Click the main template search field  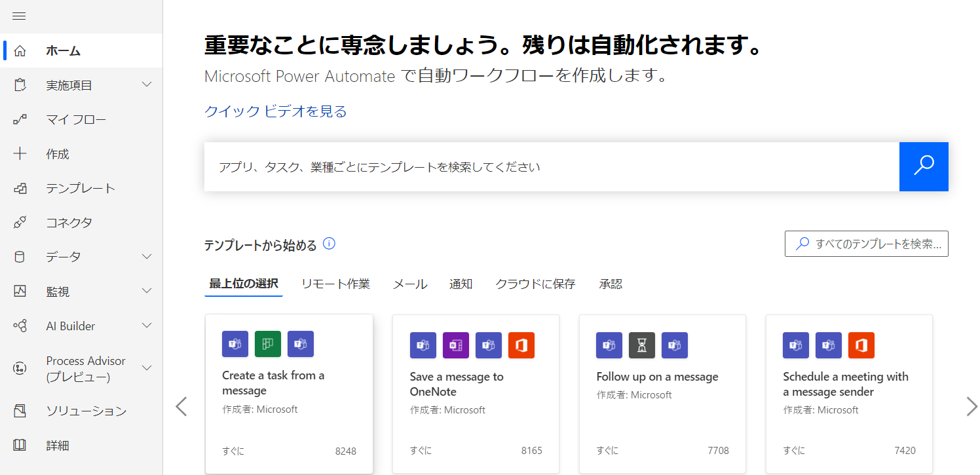pos(552,166)
